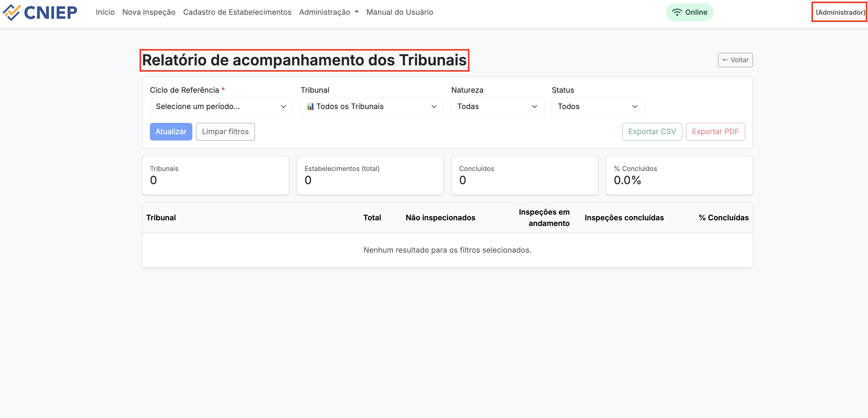Viewport: 868px width, 418px height.
Task: Sort table by Tribunal column header
Action: (161, 217)
